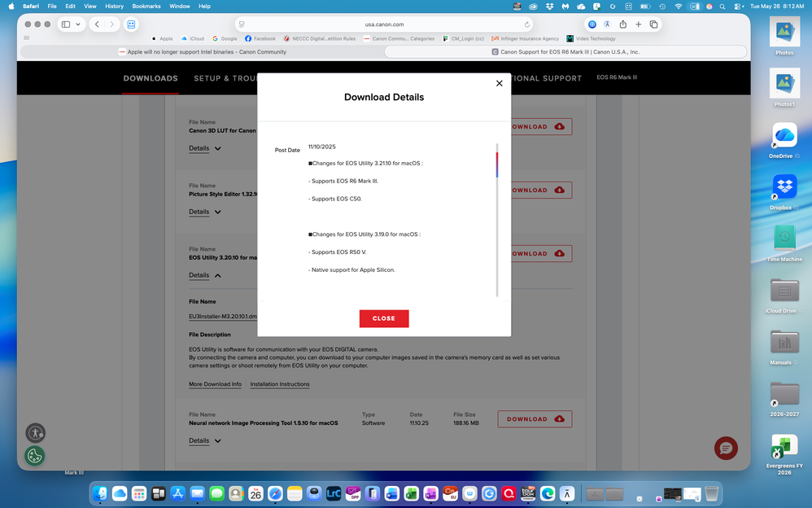Open Spotlight search in menu bar
This screenshot has width=812, height=508.
[x=723, y=7]
